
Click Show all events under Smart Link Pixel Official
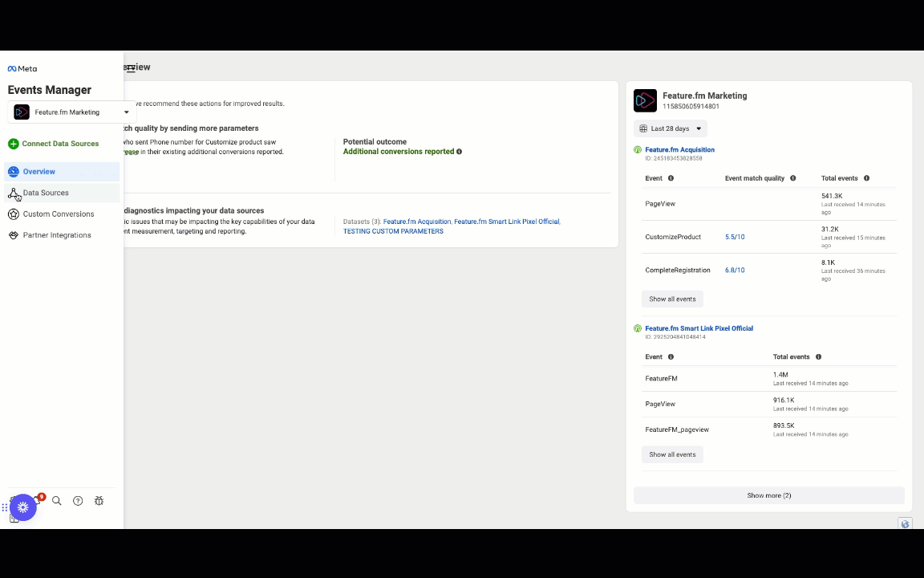coord(672,454)
